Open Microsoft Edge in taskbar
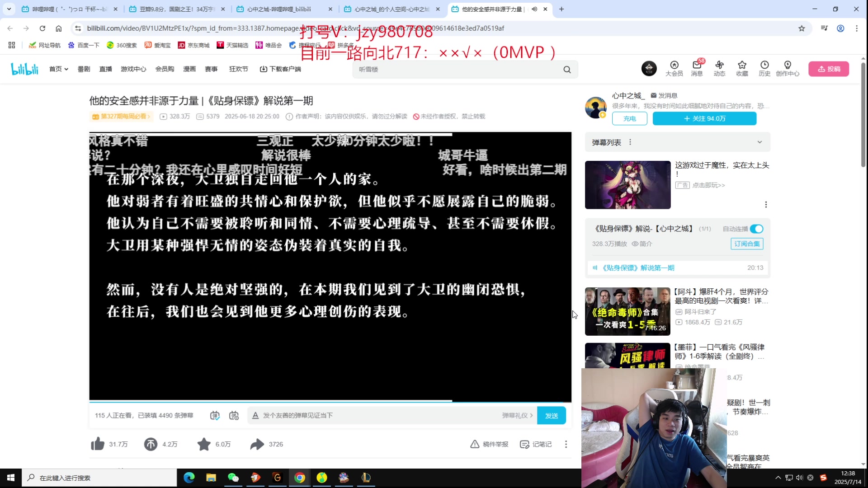 point(189,478)
